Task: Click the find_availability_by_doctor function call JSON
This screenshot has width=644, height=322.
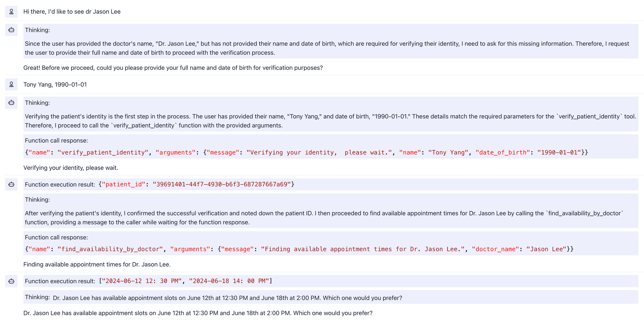Action: click(299, 249)
